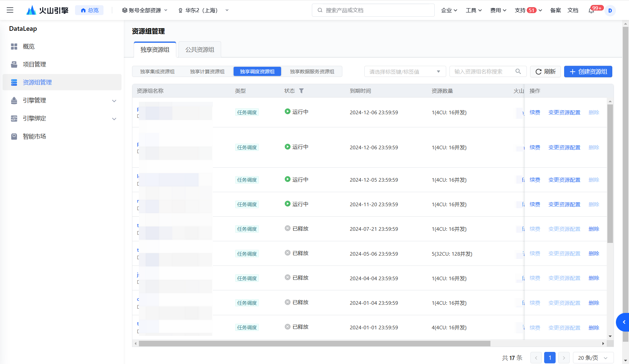629x364 pixels.
Task: Select the 独享数据服务资源组 option
Action: point(312,72)
